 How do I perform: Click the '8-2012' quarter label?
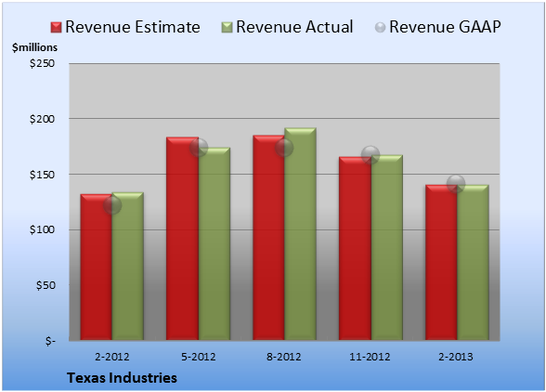tap(284, 357)
